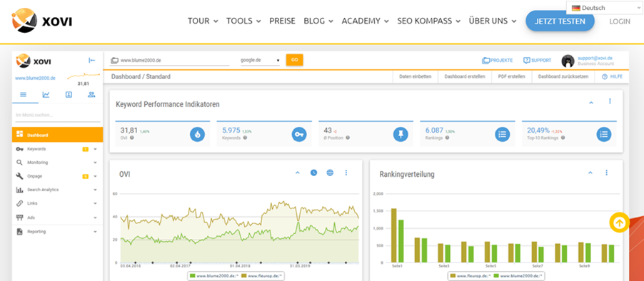The image size is (644, 281).
Task: Open Keyword Performance Indikatoren three-dot menu
Action: click(x=610, y=101)
